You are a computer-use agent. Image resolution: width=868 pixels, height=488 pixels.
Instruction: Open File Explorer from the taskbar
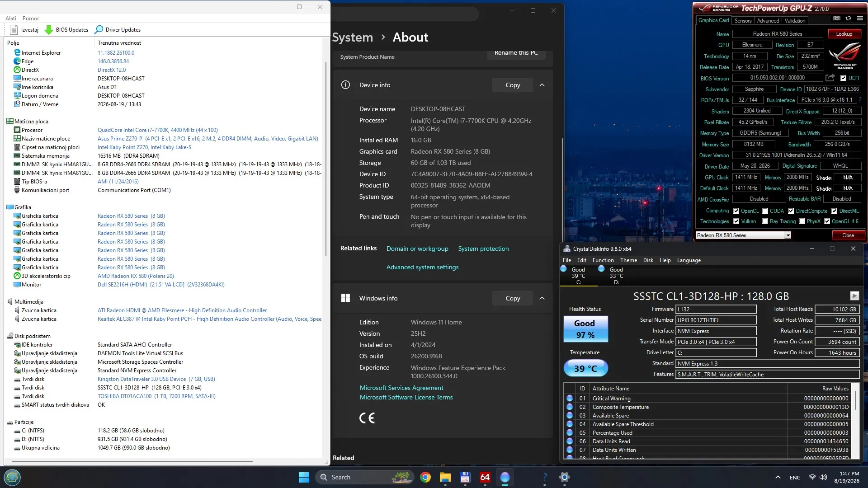(x=445, y=477)
